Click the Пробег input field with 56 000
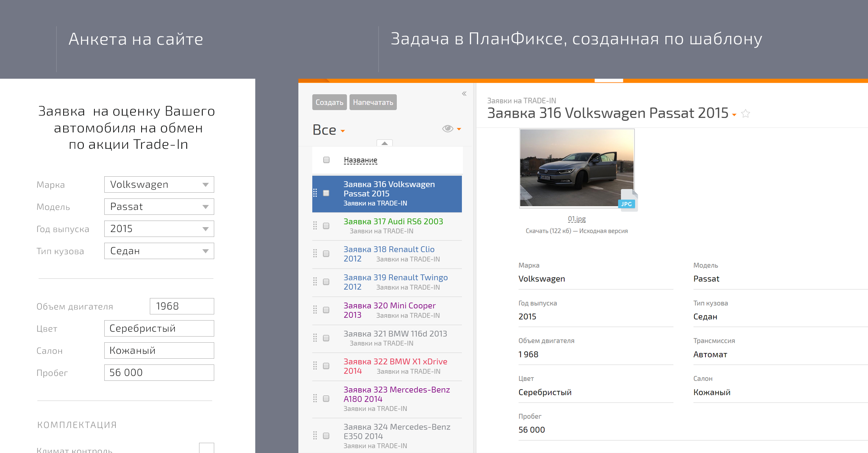 (159, 373)
